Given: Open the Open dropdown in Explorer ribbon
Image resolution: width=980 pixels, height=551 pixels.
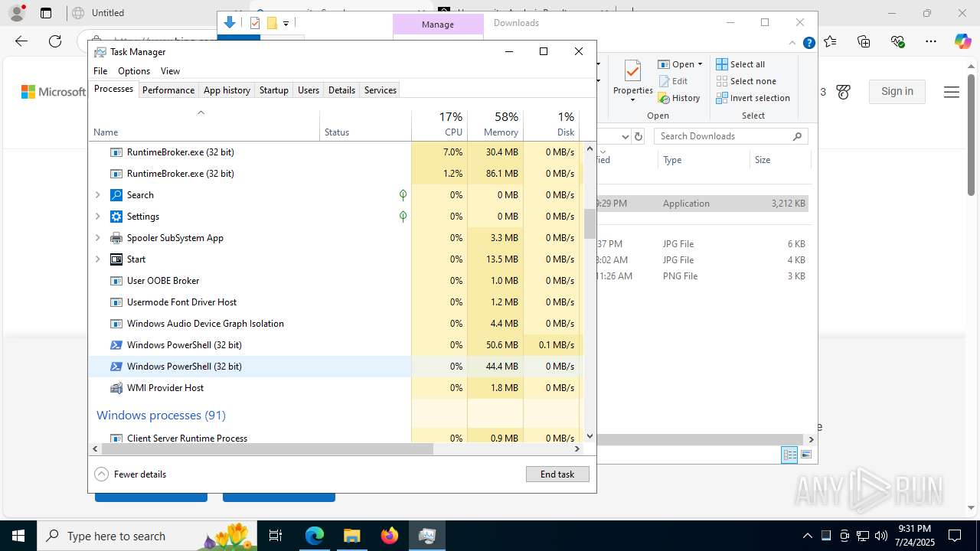Looking at the screenshot, I should 680,64.
